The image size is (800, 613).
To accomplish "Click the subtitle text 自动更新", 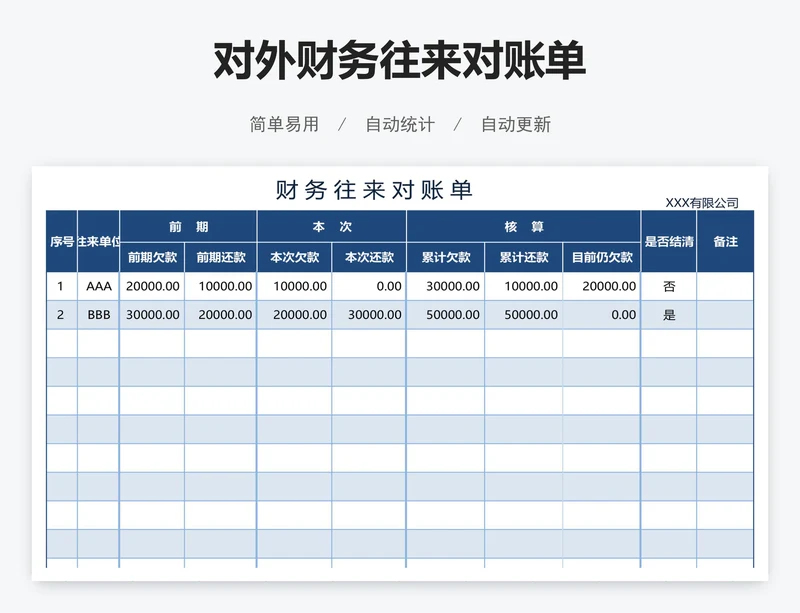I will pos(516,124).
